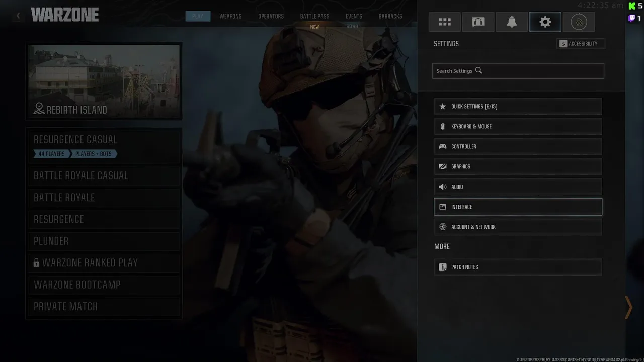Open the grid menu icon
This screenshot has width=644, height=362.
coord(445,22)
